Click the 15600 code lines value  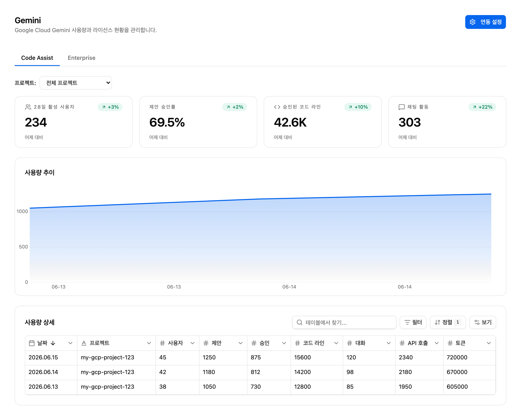click(x=302, y=357)
